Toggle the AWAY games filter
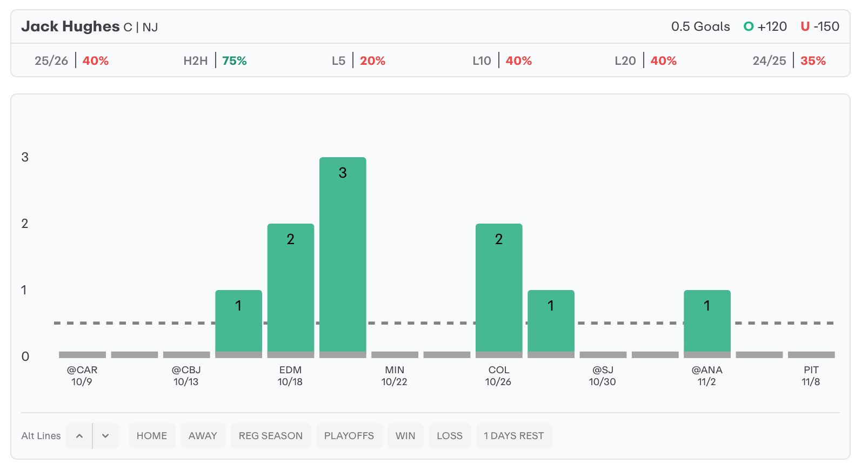868x471 pixels. (x=203, y=436)
